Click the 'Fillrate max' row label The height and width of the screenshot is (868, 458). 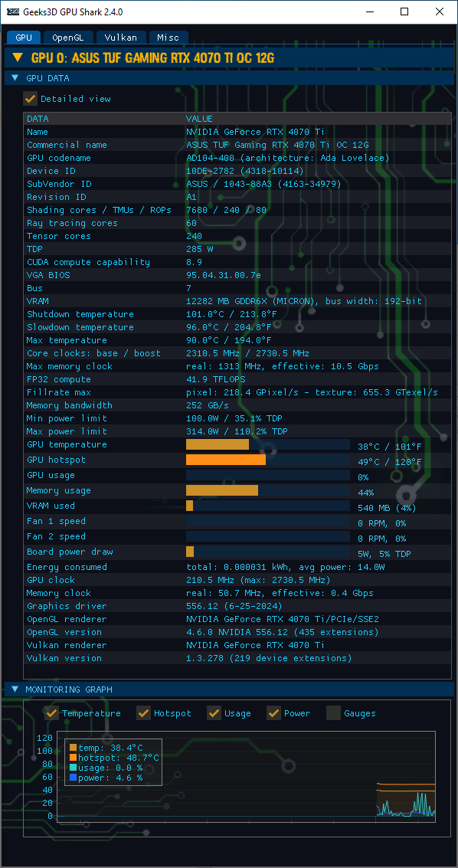tap(59, 392)
